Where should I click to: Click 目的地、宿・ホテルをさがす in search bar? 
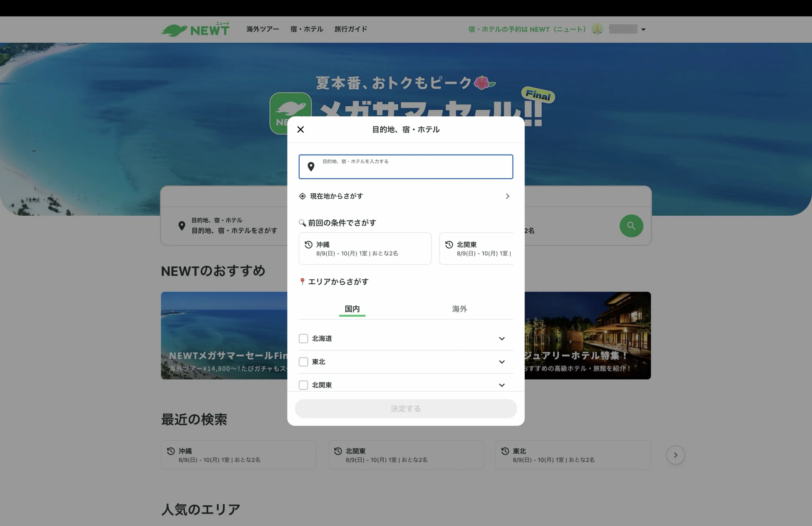coord(235,230)
